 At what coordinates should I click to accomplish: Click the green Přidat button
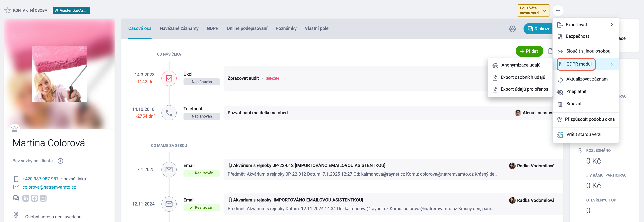[529, 51]
